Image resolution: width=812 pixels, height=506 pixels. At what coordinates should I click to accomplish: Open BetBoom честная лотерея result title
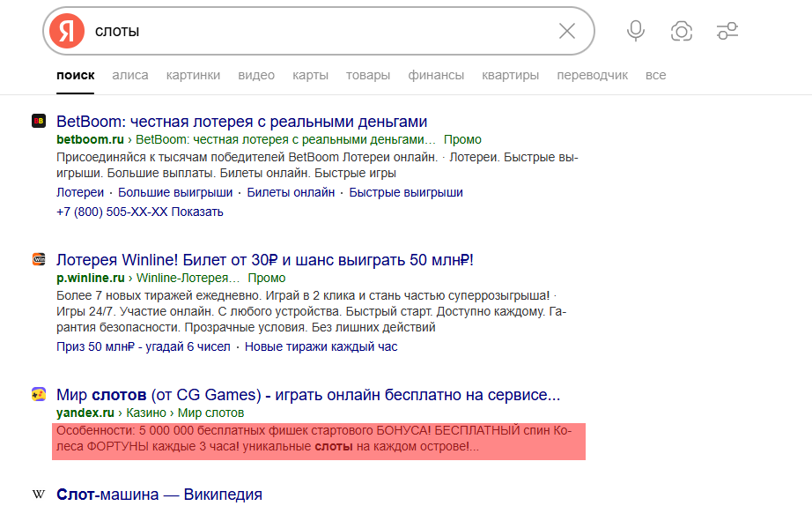241,122
